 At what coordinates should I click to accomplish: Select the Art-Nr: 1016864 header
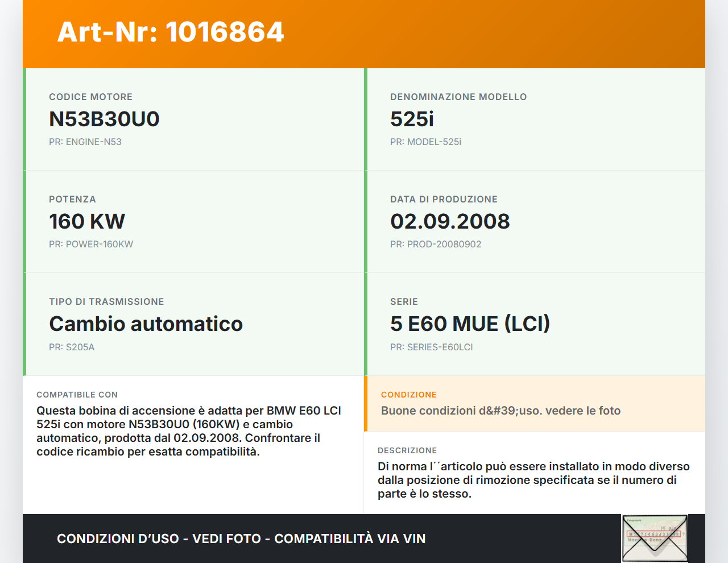point(170,32)
